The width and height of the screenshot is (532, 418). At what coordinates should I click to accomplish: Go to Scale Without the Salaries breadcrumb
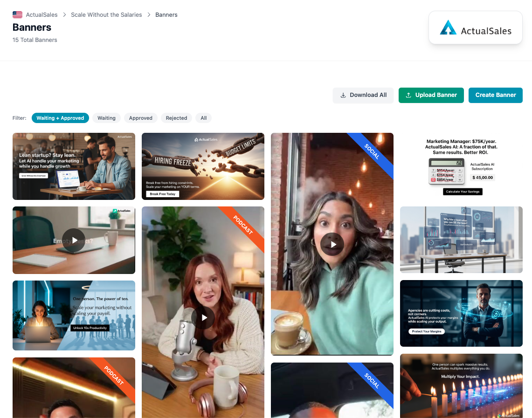[106, 15]
